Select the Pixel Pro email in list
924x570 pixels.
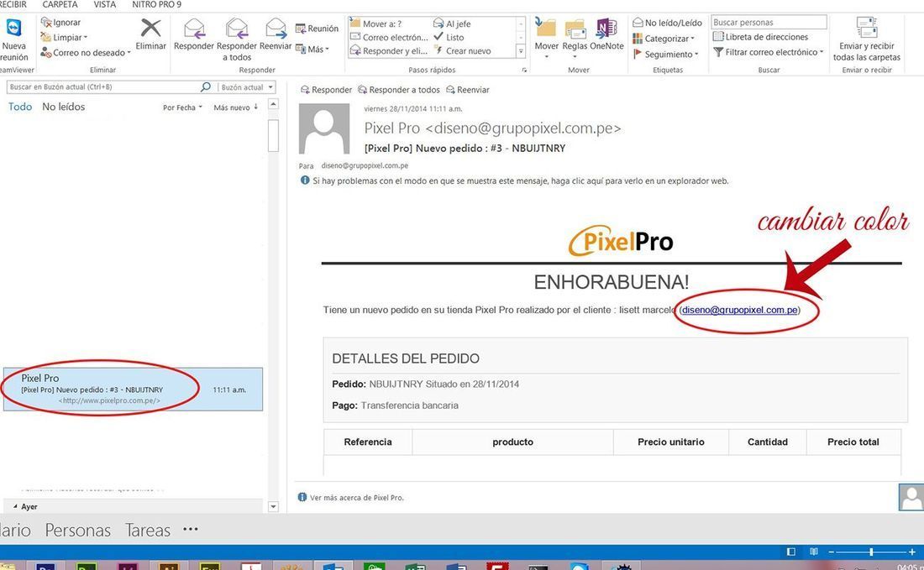(x=133, y=390)
